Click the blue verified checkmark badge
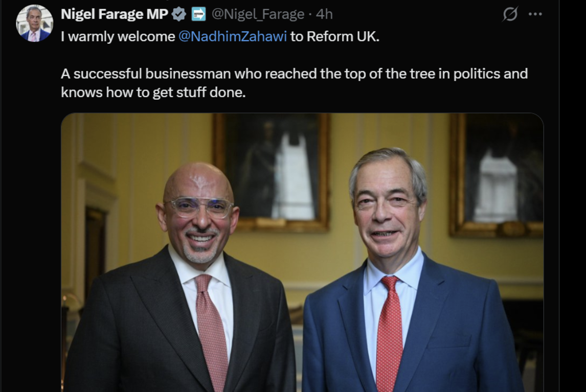 click(179, 15)
